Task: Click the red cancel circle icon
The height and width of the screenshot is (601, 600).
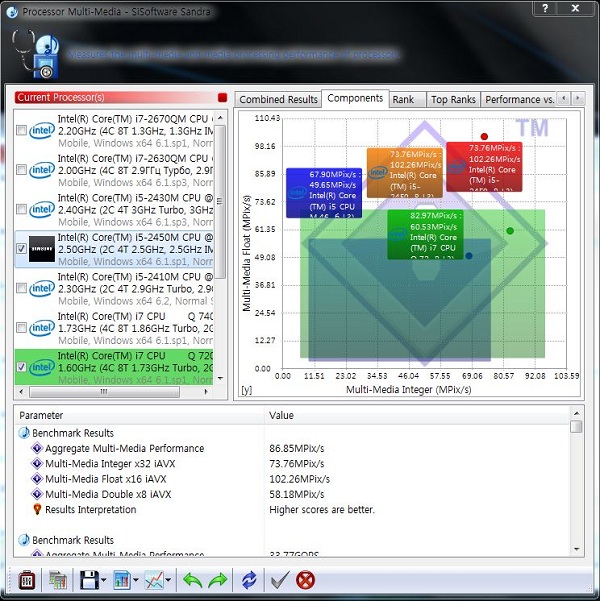Action: coord(306,580)
